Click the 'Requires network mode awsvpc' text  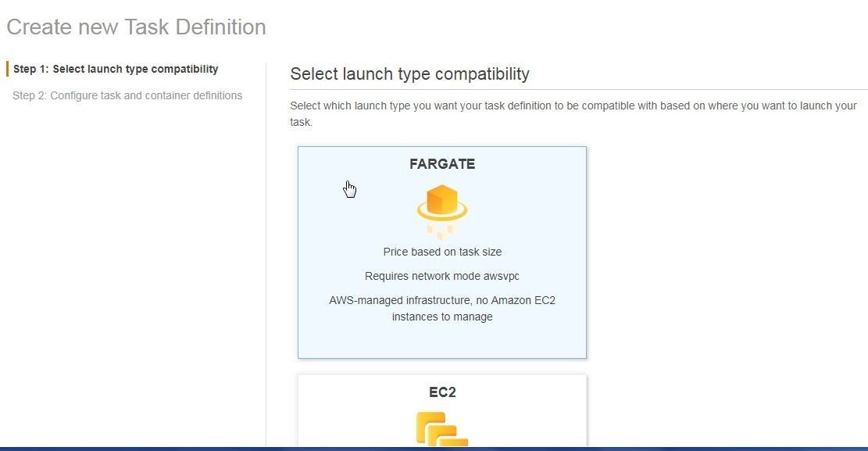[x=442, y=276]
